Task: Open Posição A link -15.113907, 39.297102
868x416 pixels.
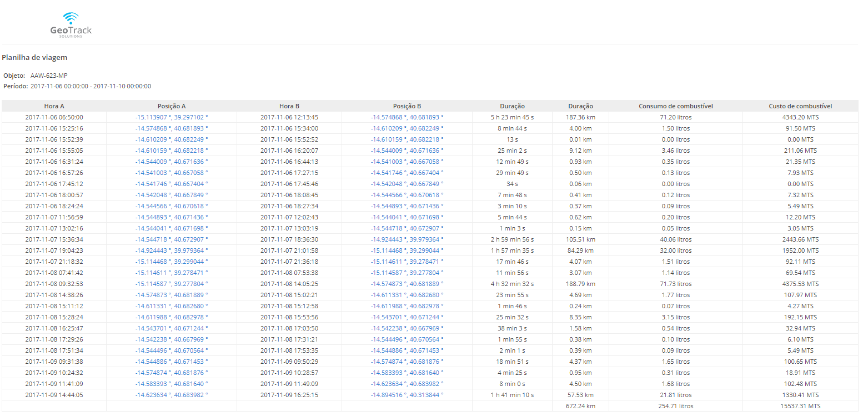Action: pos(171,117)
